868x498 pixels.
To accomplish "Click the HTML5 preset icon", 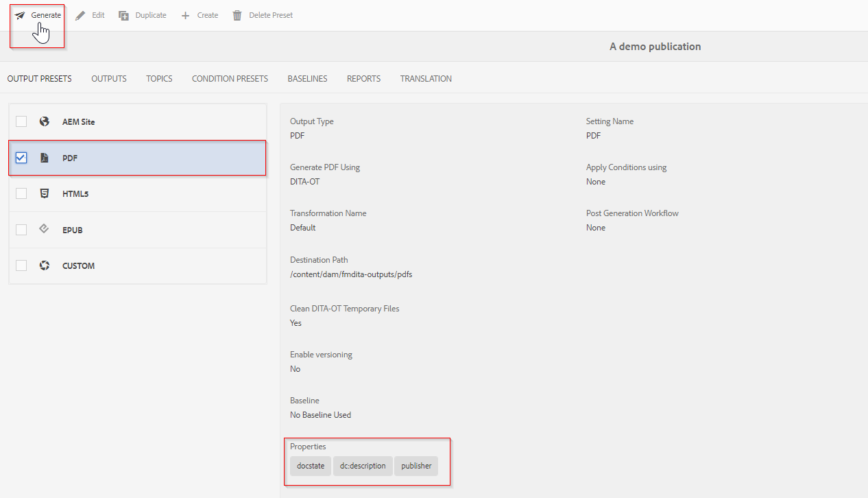I will (x=44, y=193).
